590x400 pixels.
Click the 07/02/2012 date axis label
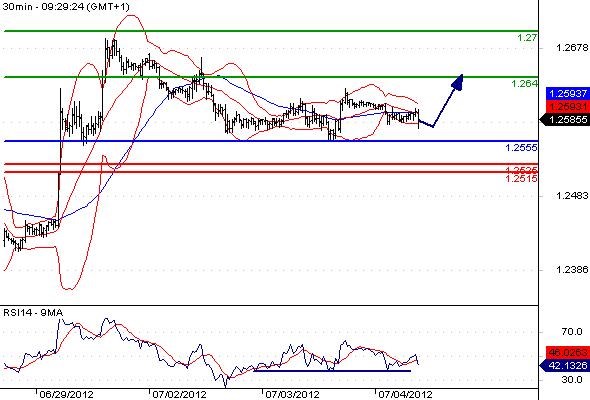[179, 394]
